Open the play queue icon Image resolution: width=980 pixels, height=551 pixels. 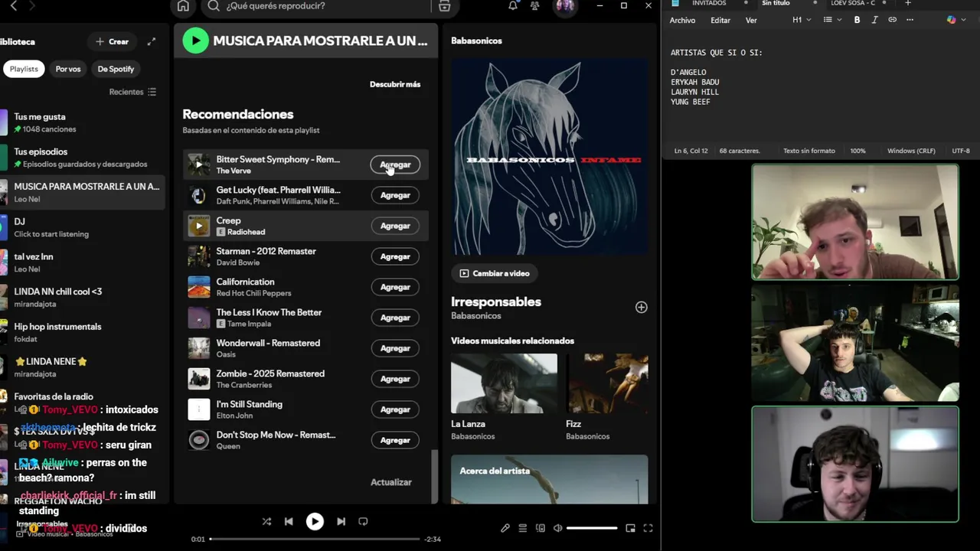523,528
